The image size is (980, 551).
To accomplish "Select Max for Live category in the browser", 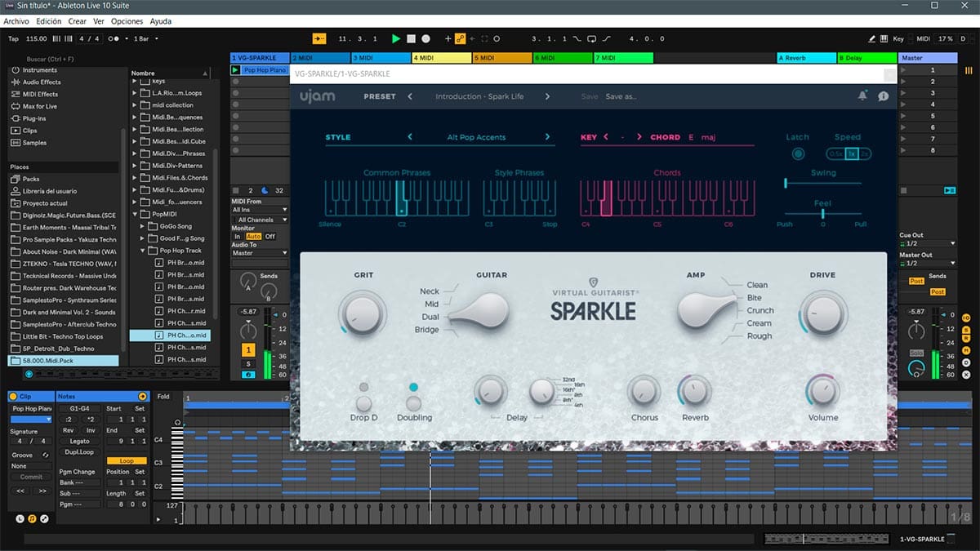I will coord(39,106).
